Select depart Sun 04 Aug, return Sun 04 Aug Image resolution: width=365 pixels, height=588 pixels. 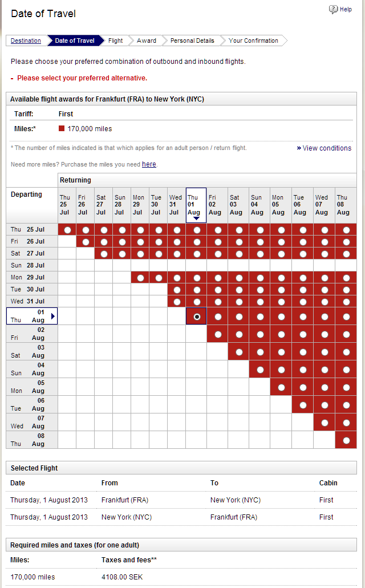pyautogui.click(x=260, y=370)
